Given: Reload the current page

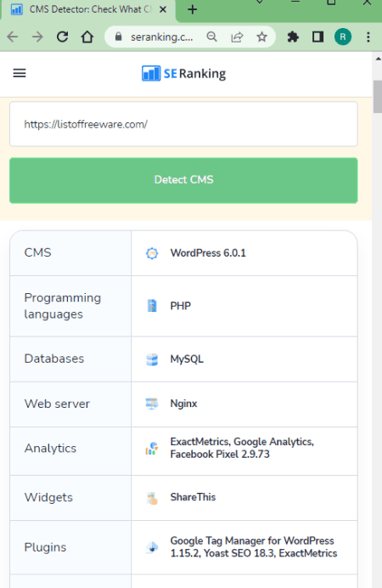Looking at the screenshot, I should click(63, 37).
